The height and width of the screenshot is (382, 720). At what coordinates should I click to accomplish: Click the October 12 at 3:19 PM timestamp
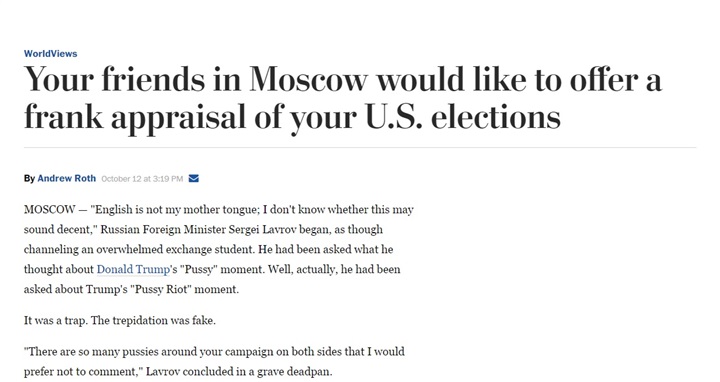click(x=142, y=179)
